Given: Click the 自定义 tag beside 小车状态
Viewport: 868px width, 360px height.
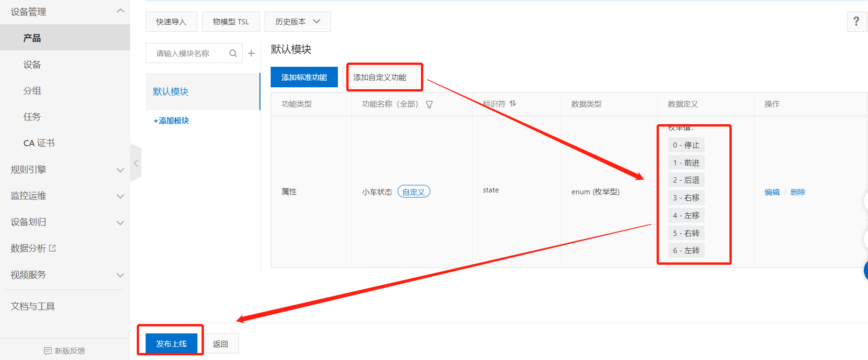Looking at the screenshot, I should (414, 191).
